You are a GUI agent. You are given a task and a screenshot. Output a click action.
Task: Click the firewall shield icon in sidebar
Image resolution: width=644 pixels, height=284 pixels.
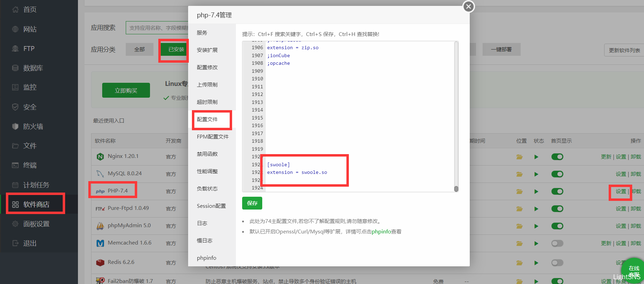(15, 126)
